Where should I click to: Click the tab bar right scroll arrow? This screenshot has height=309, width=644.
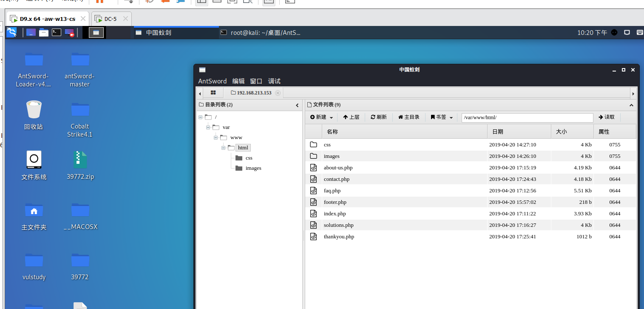coord(633,93)
